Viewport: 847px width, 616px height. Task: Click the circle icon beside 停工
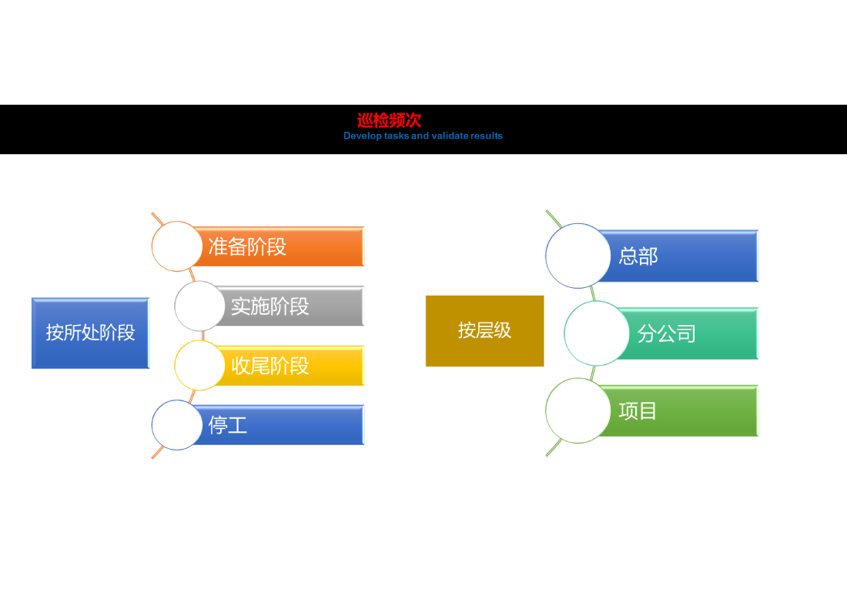(176, 426)
